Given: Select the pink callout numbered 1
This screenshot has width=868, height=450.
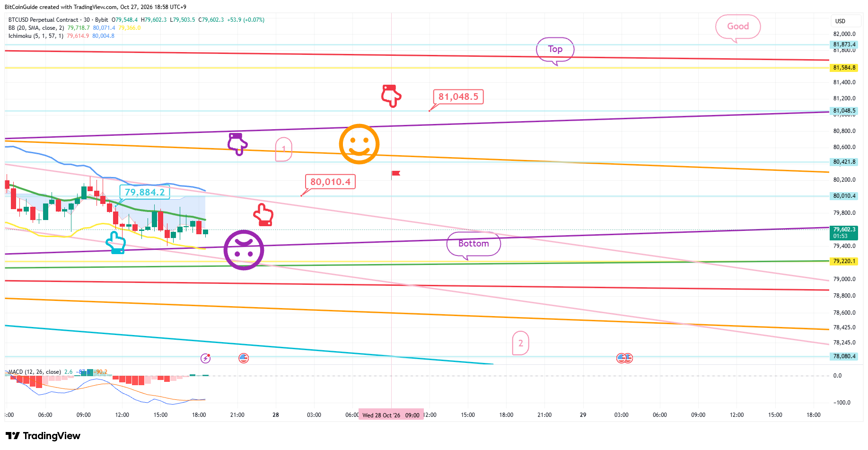Looking at the screenshot, I should coord(284,149).
